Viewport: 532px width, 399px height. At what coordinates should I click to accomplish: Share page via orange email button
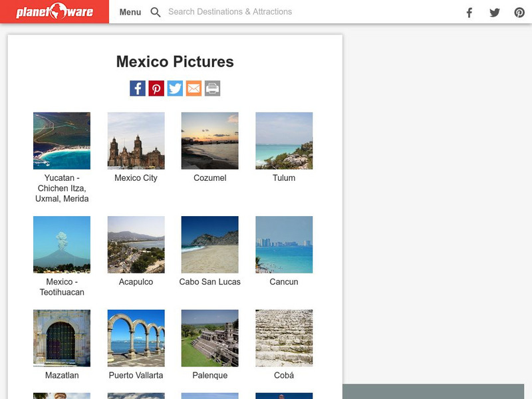click(x=194, y=88)
